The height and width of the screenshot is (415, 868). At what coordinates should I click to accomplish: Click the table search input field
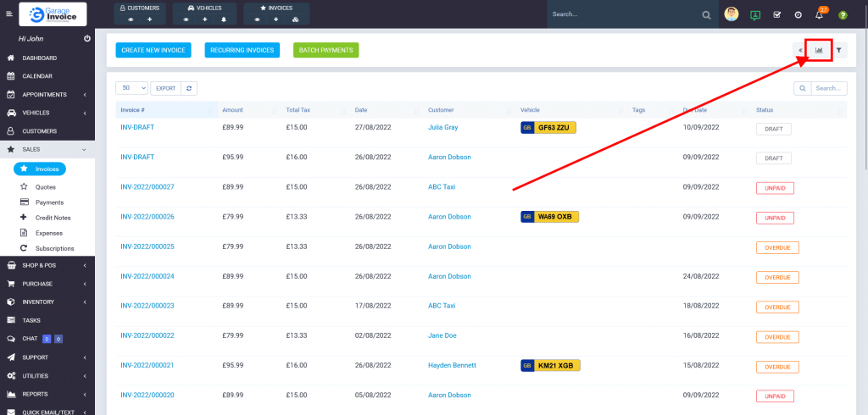click(x=827, y=88)
